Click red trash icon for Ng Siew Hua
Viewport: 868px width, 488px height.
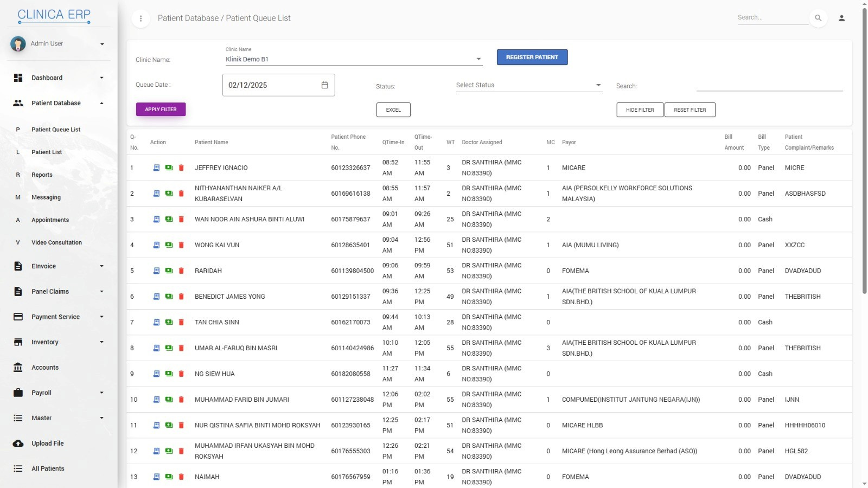pos(181,374)
